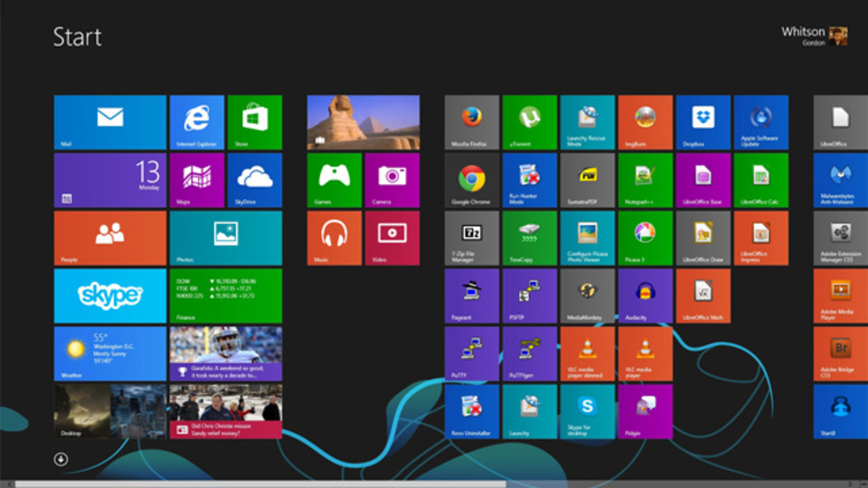The image size is (868, 488).
Task: Open the Audacity tile
Action: pos(645,296)
